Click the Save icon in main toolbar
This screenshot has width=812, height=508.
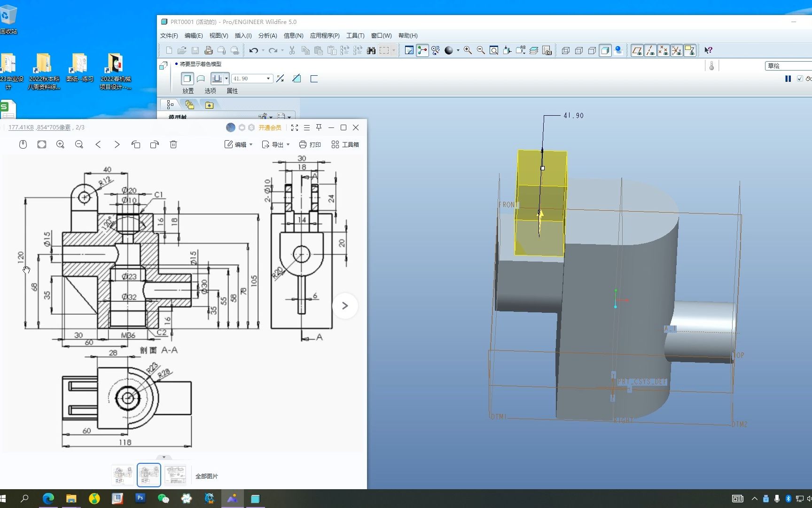(195, 50)
